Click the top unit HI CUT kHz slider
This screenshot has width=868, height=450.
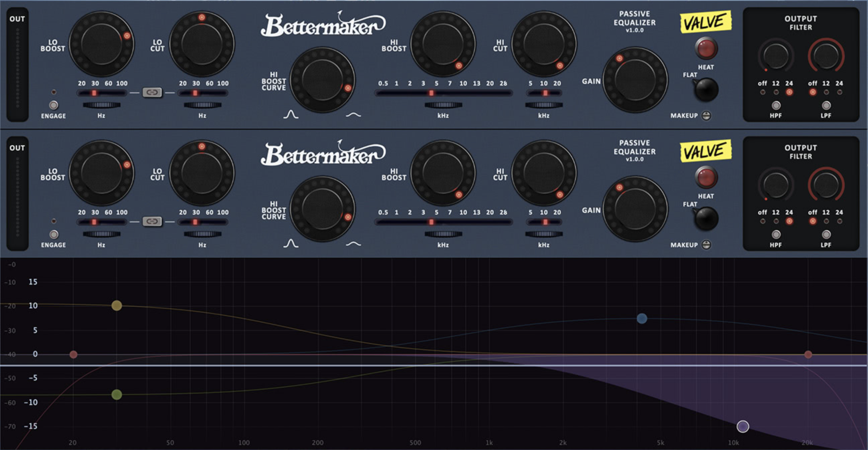[x=544, y=93]
